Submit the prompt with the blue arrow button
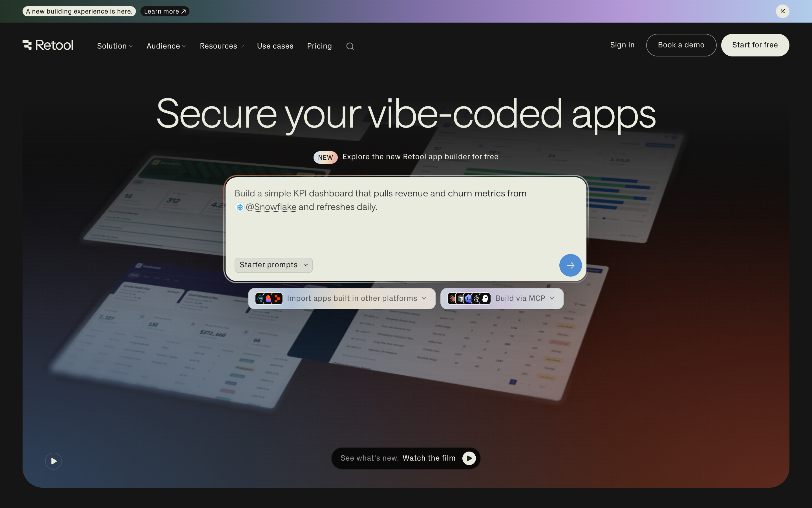This screenshot has height=508, width=812. coord(570,265)
